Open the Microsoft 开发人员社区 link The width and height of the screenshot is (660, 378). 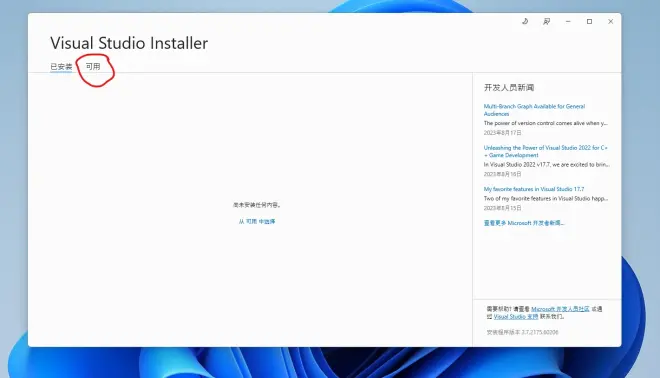pos(560,309)
